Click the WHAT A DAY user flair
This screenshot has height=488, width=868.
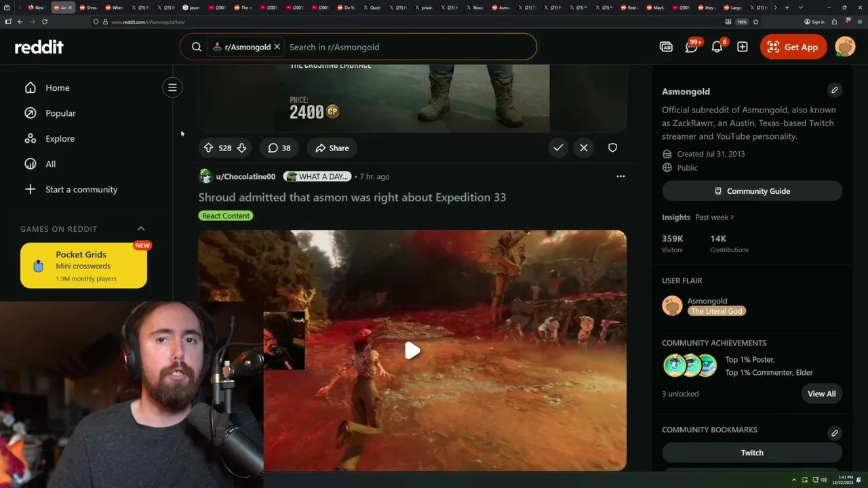point(317,176)
